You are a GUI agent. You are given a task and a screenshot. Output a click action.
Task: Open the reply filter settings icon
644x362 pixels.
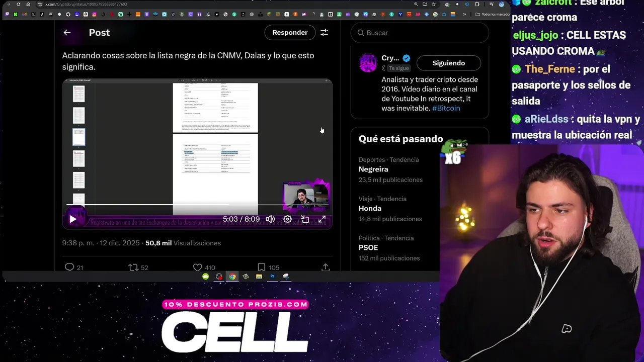325,33
